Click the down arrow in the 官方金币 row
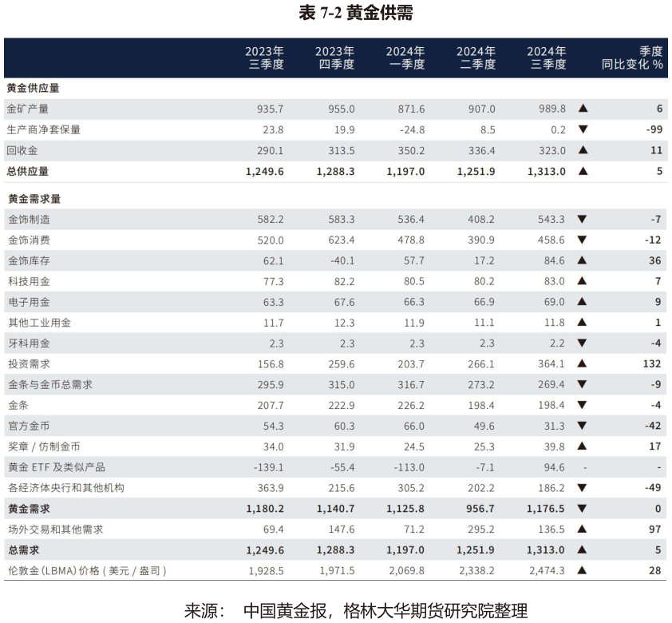Viewport: 672px width, 623px height. point(583,426)
